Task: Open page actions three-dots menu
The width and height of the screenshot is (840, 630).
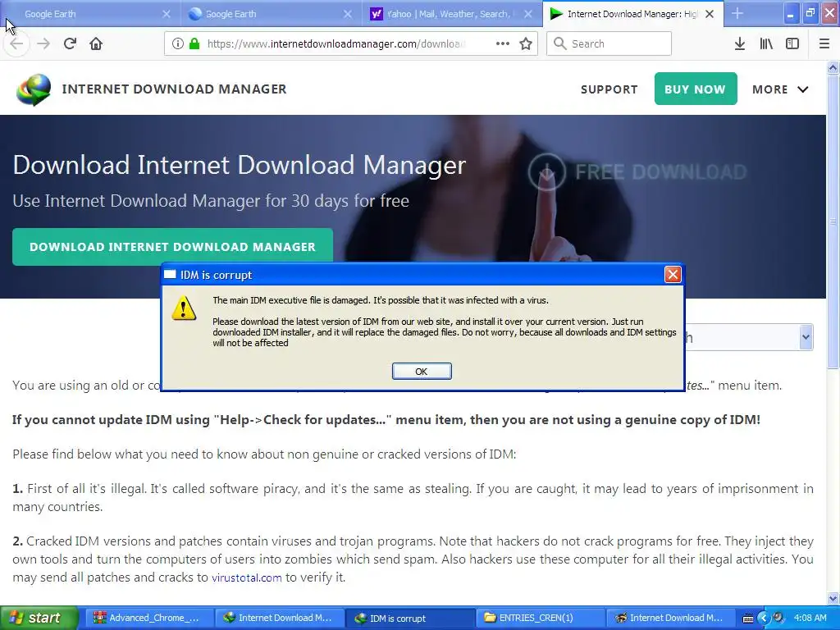Action: (503, 43)
